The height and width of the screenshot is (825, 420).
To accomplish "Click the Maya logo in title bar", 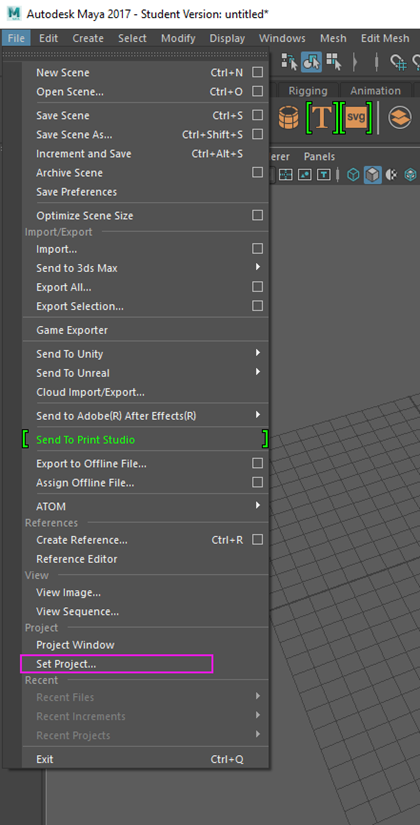I will coord(14,13).
